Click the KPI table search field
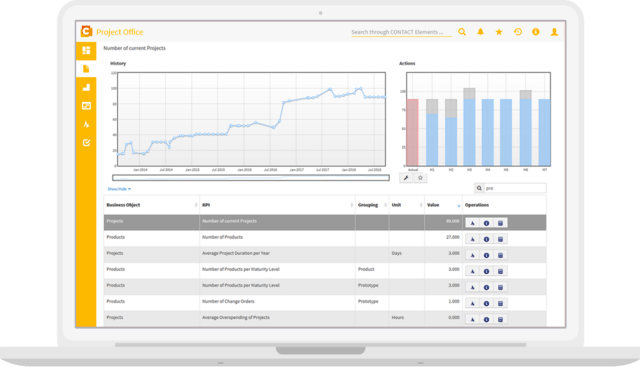 click(515, 188)
